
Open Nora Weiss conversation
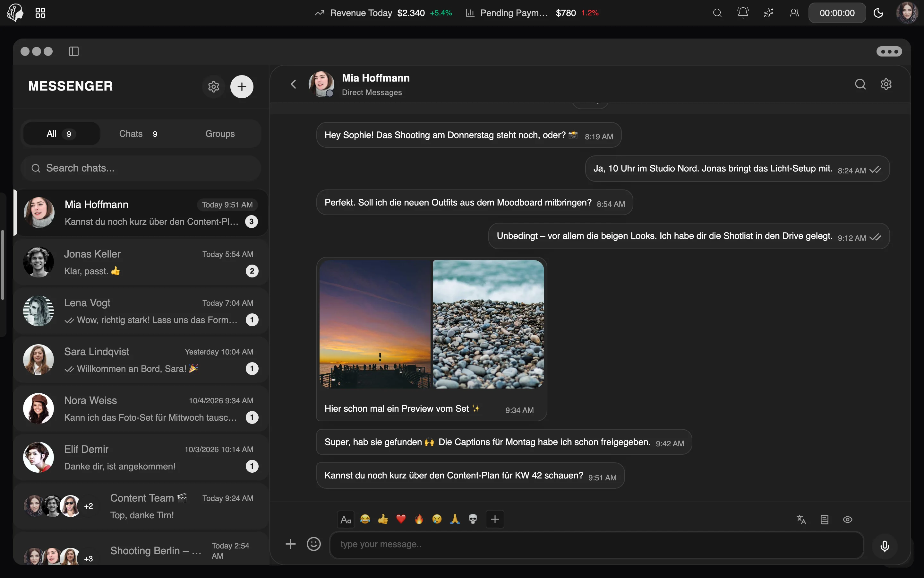tap(141, 409)
